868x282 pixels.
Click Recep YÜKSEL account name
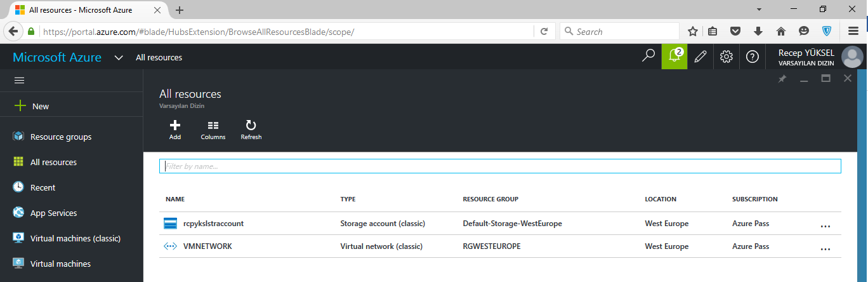click(806, 53)
